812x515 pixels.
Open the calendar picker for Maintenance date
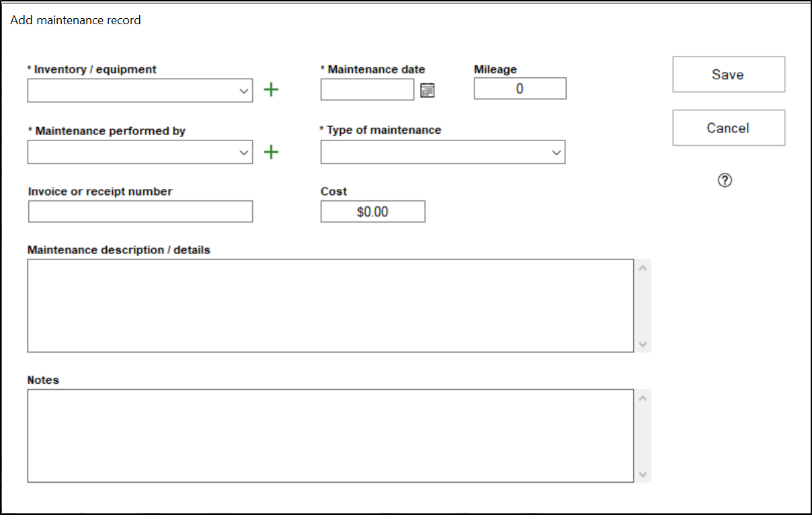tap(428, 90)
